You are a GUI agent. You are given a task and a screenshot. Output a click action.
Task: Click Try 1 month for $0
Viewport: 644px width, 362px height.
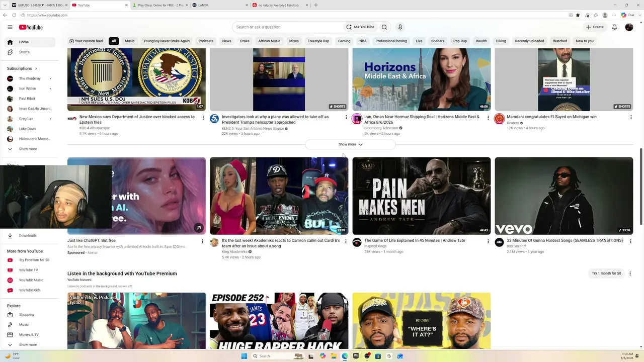coord(606,274)
